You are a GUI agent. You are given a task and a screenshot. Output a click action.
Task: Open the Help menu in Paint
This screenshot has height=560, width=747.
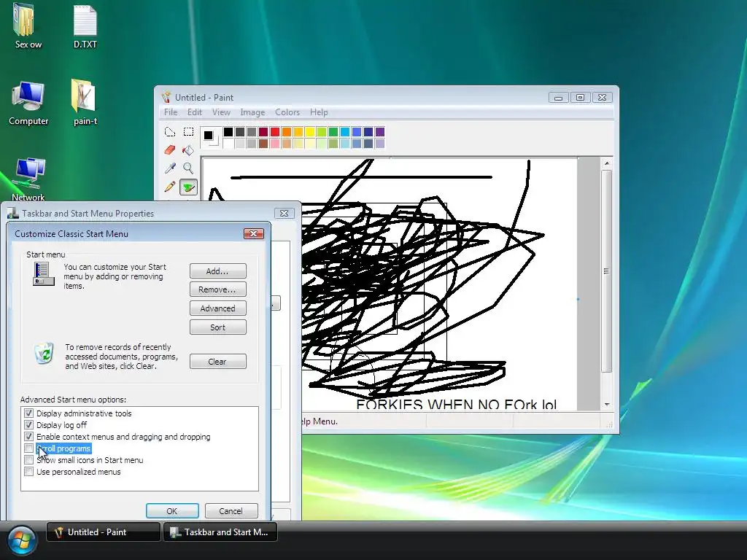click(319, 112)
